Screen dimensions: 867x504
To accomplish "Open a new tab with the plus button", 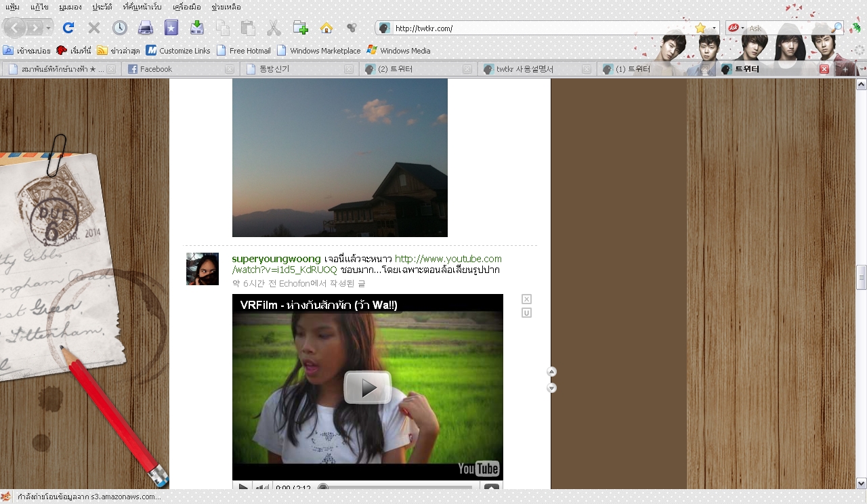I will pyautogui.click(x=845, y=69).
